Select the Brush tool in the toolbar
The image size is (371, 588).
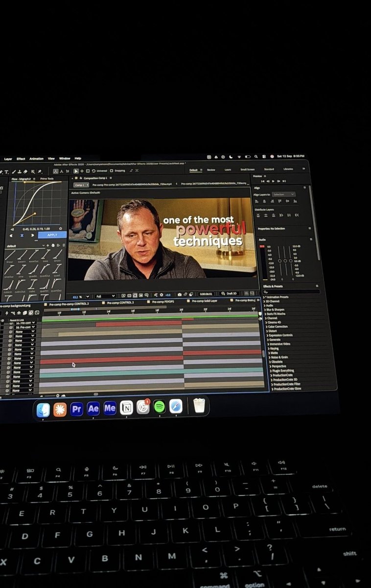pos(14,171)
